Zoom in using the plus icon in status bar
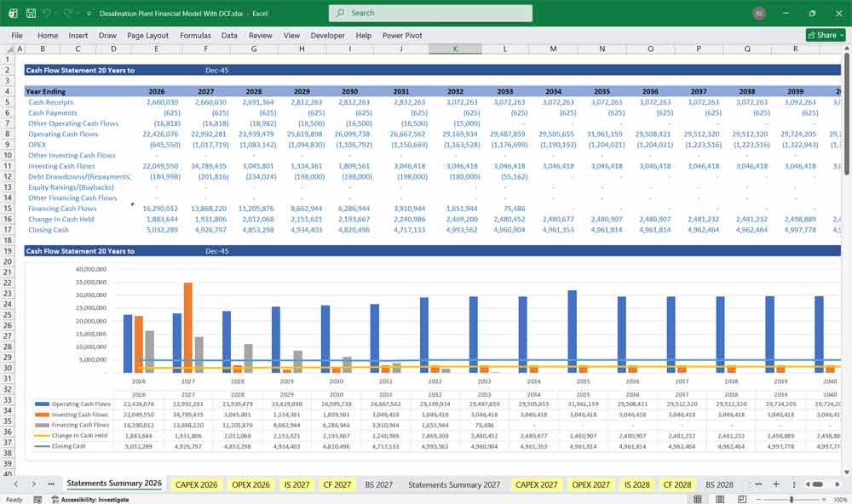The width and height of the screenshot is (852, 504). 823,499
